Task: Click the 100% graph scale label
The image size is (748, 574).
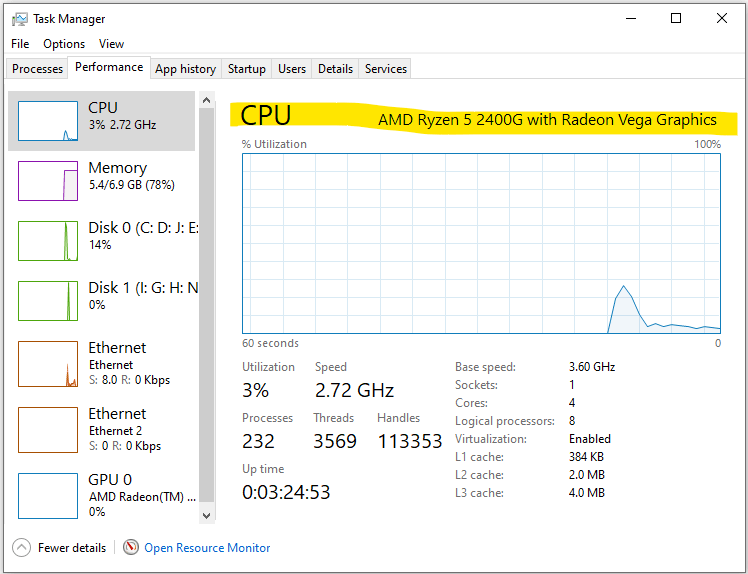Action: coord(707,144)
